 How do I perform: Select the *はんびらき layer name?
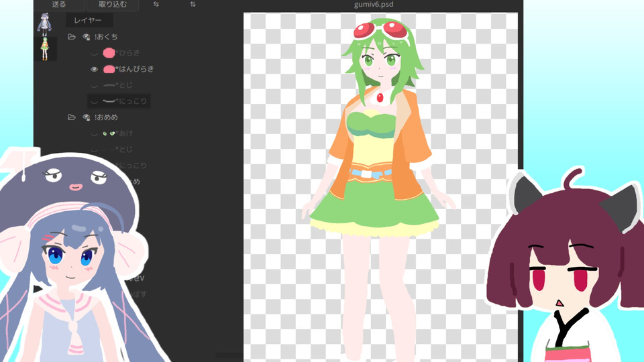[135, 69]
